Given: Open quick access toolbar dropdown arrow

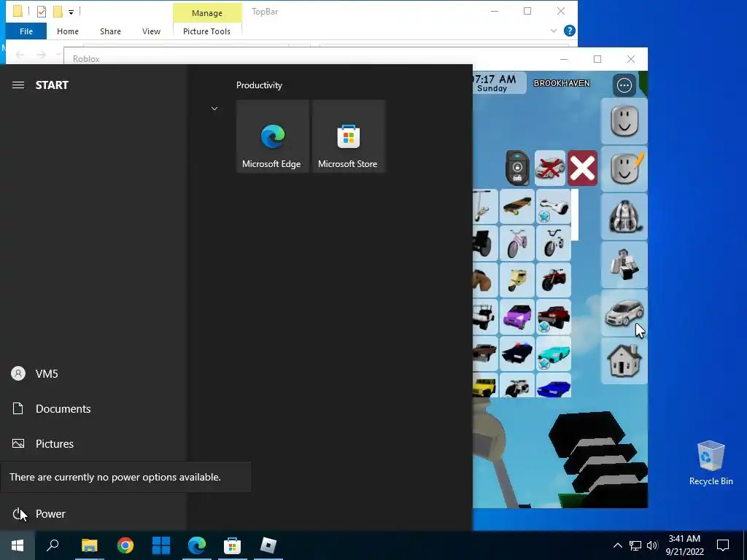Looking at the screenshot, I should tap(71, 12).
